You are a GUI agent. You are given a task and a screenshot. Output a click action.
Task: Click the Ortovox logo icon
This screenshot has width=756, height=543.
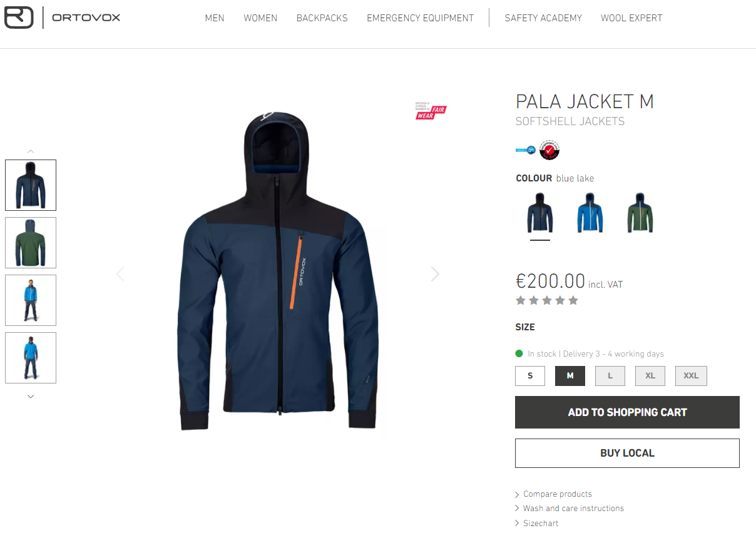pos(19,18)
